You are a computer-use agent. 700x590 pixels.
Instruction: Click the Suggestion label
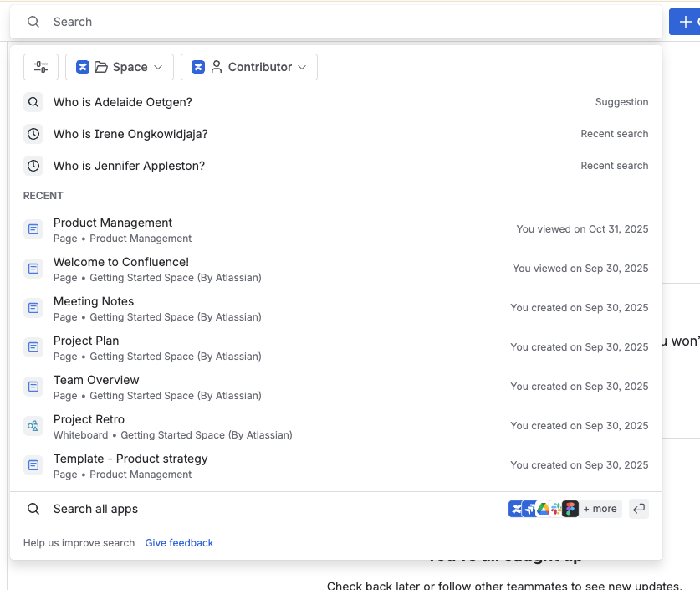[621, 102]
